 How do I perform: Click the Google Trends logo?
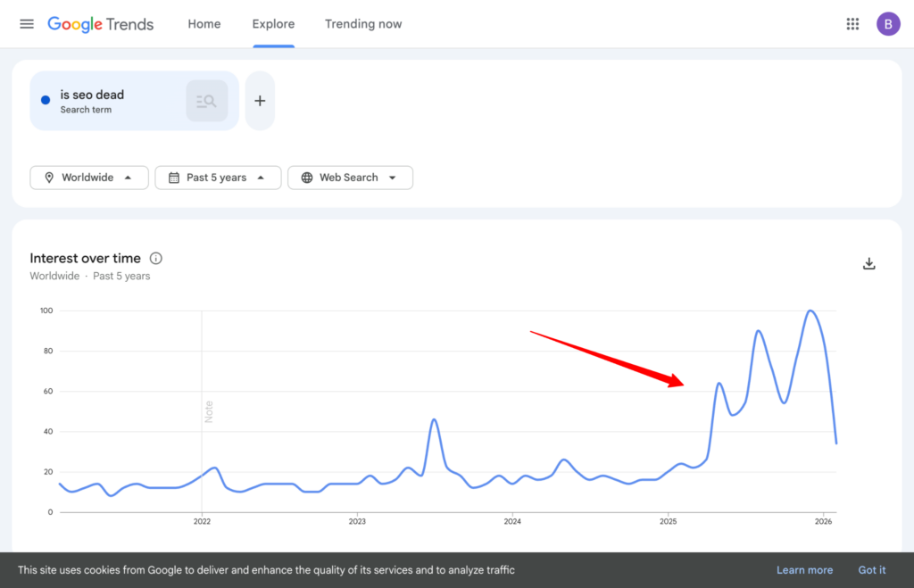(x=100, y=24)
